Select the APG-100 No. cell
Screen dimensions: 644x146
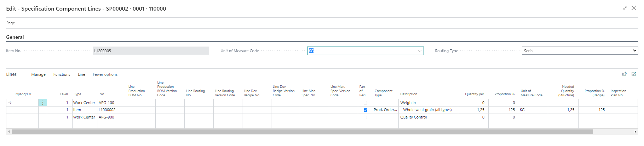(112, 103)
